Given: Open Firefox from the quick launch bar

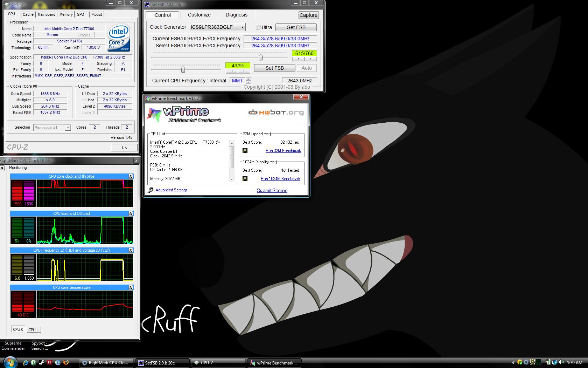Looking at the screenshot, I should 66,363.
